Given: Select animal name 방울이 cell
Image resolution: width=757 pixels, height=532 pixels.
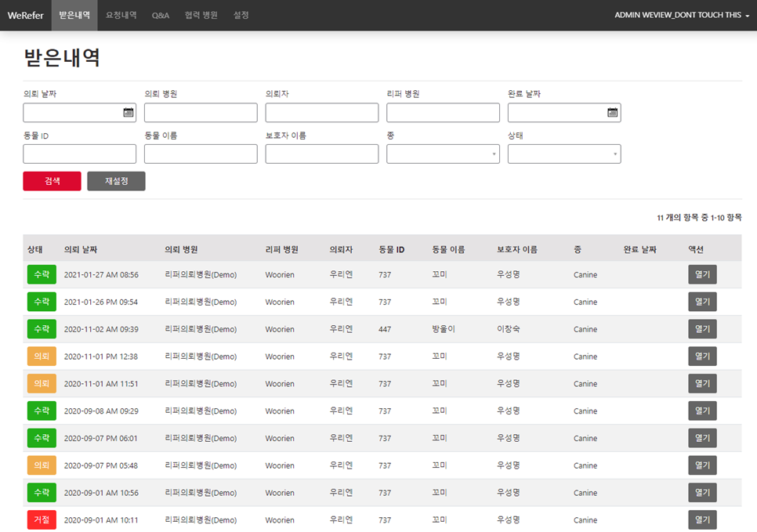Looking at the screenshot, I should (x=444, y=329).
